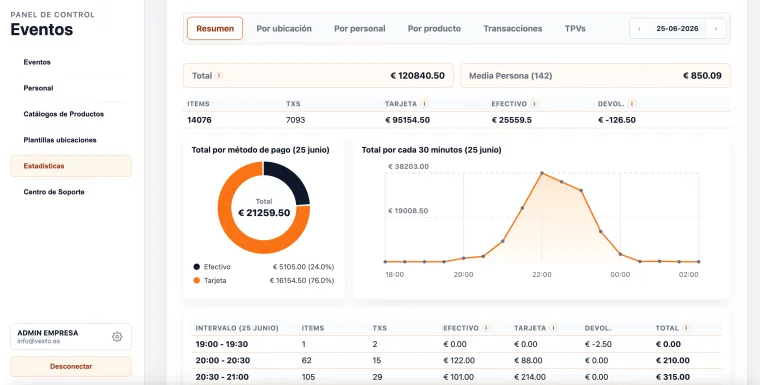Click the info icon beside Total
760x385 pixels.
219,76
